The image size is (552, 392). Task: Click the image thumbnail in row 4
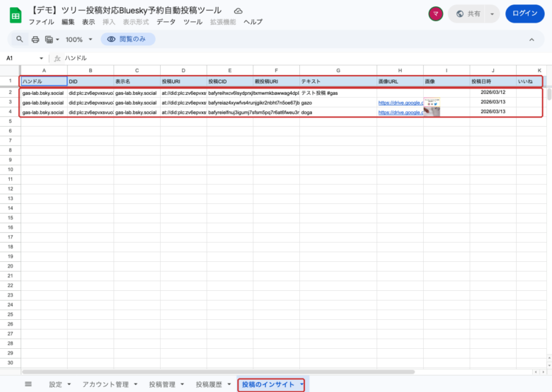(432, 112)
